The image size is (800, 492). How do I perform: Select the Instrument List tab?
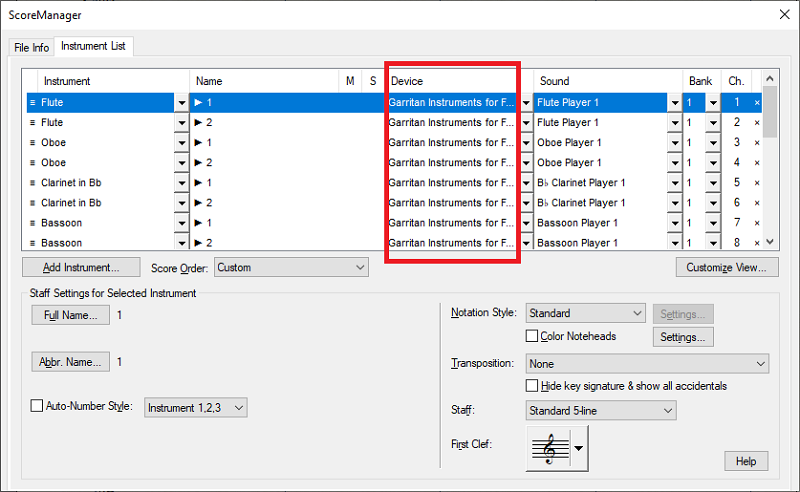pos(92,46)
